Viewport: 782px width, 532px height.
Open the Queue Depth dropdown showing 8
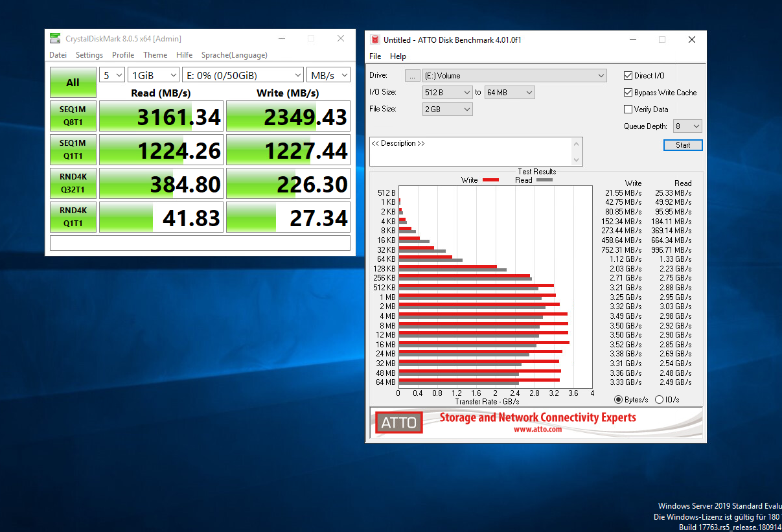(687, 126)
